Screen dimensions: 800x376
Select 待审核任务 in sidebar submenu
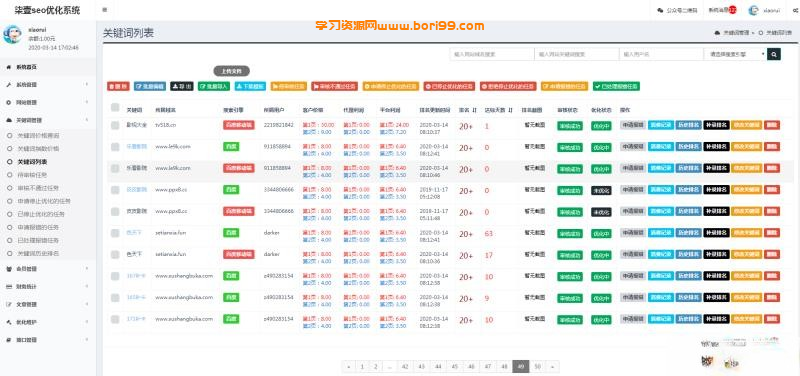pyautogui.click(x=32, y=174)
